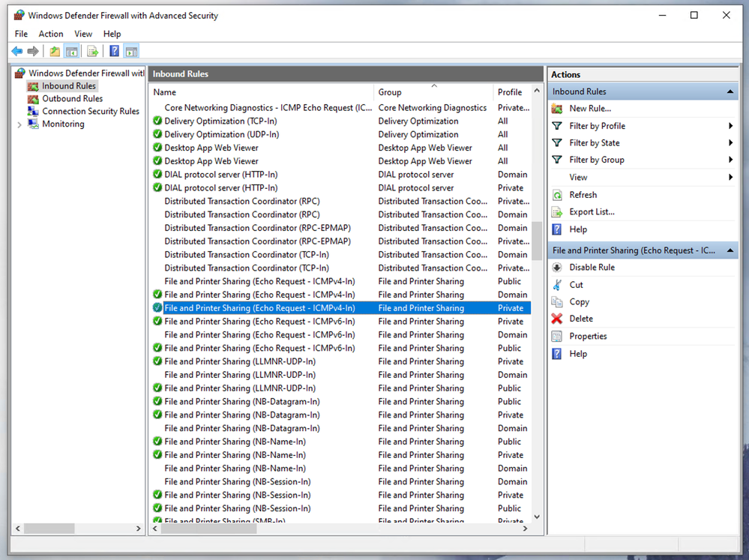Open Properties of the selected rule
The image size is (749, 560).
[x=588, y=336]
